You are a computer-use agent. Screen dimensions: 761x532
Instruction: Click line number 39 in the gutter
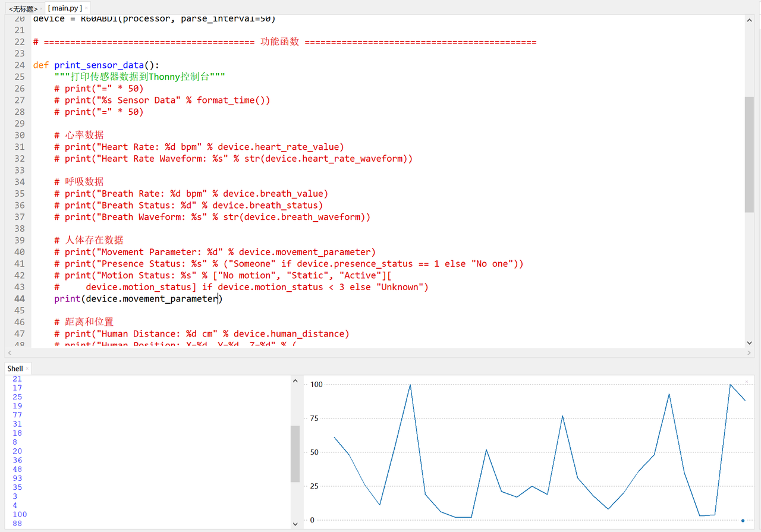click(x=19, y=240)
